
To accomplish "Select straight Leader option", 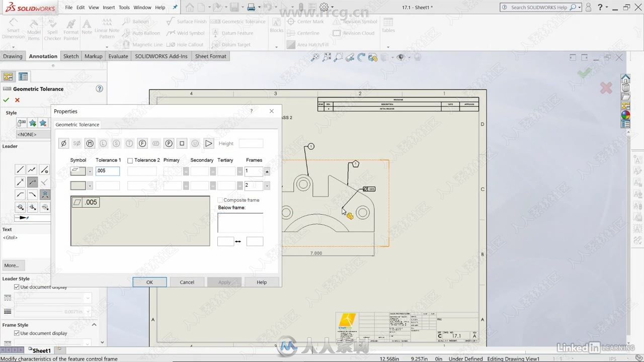I will click(20, 170).
